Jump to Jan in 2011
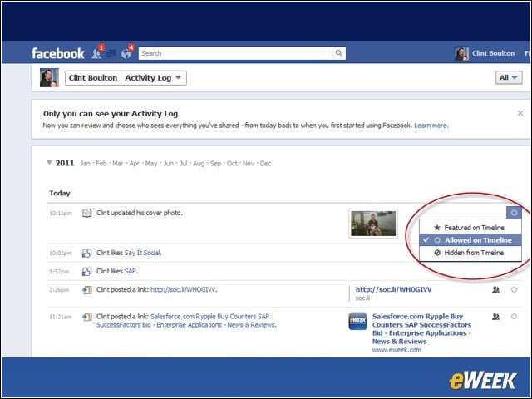The height and width of the screenshot is (399, 532). 85,164
